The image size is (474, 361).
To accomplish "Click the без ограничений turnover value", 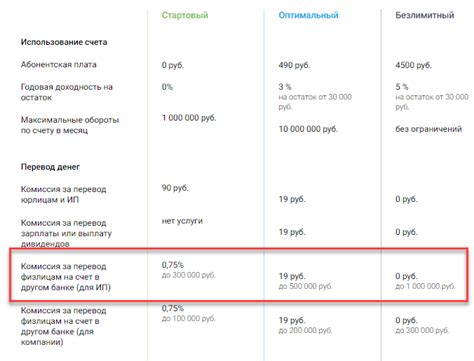I will pyautogui.click(x=429, y=129).
